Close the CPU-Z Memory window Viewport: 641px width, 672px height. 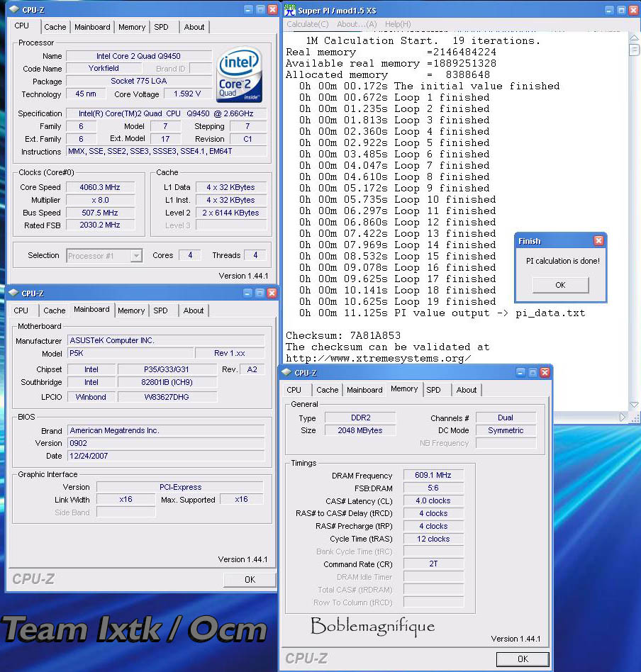[545, 372]
